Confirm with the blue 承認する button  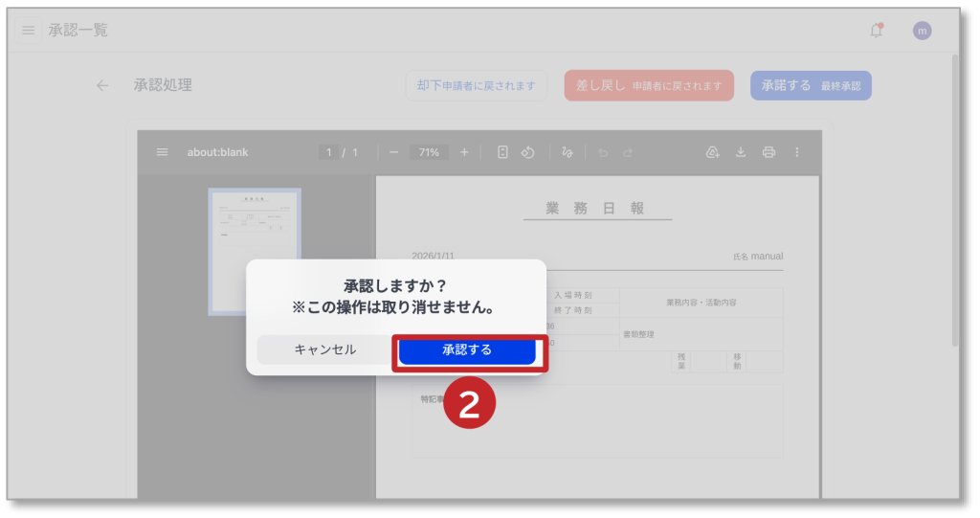467,350
